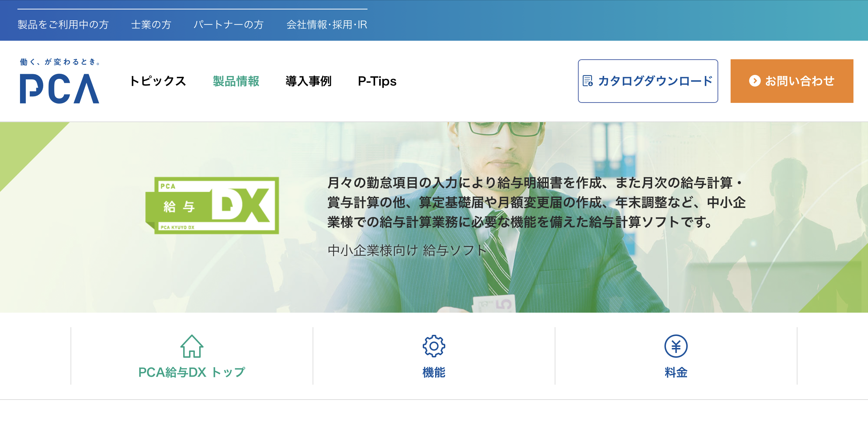
Task: Select the 製品情報 menu item
Action: click(236, 81)
